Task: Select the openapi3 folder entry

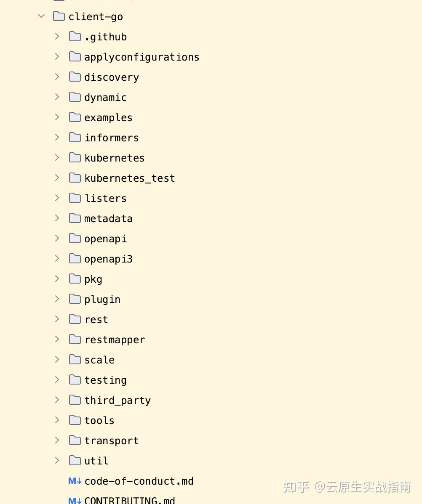Action: [x=108, y=258]
